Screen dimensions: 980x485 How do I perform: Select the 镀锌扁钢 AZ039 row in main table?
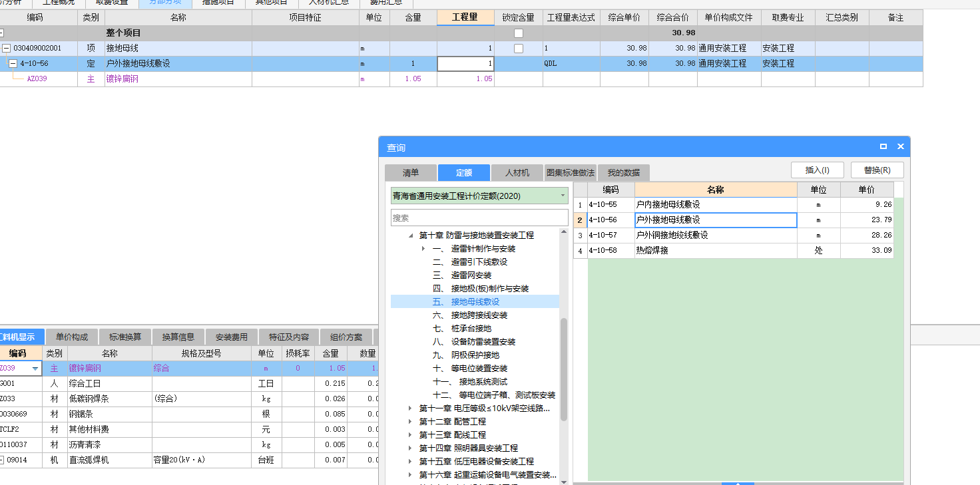(461, 79)
